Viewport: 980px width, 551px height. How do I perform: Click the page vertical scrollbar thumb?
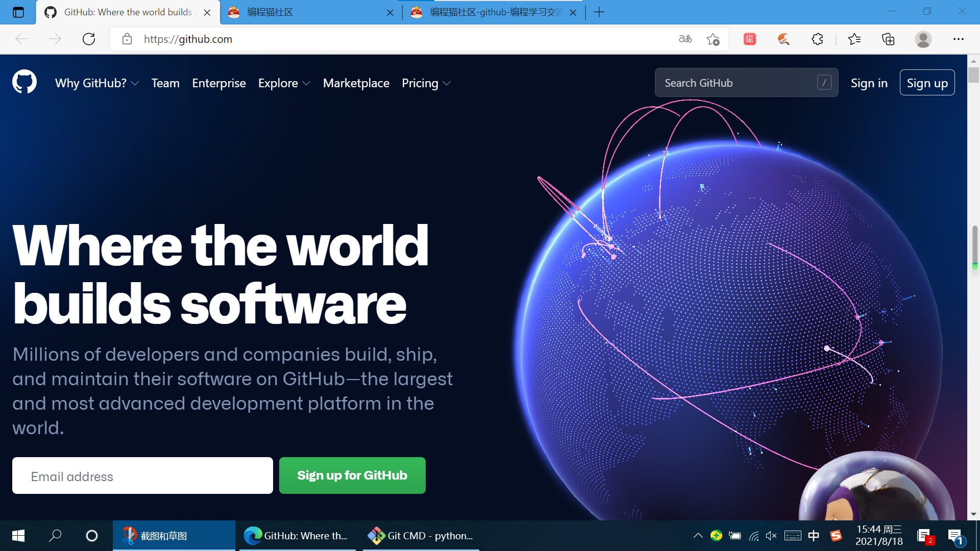point(974,74)
